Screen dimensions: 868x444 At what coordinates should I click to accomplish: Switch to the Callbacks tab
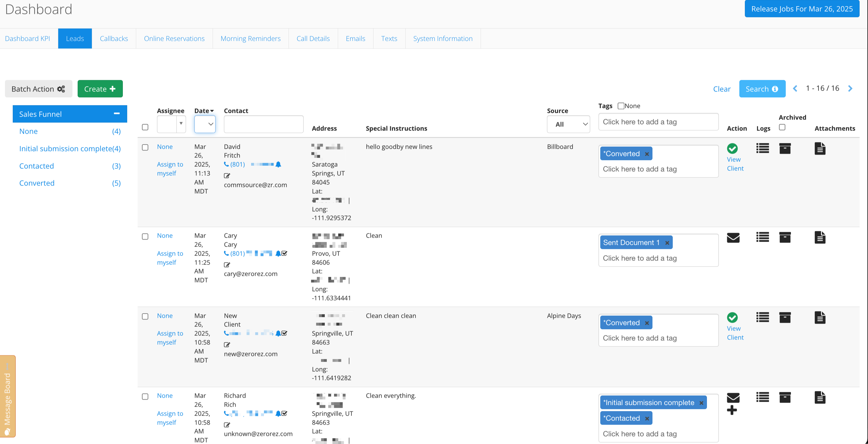(x=114, y=38)
